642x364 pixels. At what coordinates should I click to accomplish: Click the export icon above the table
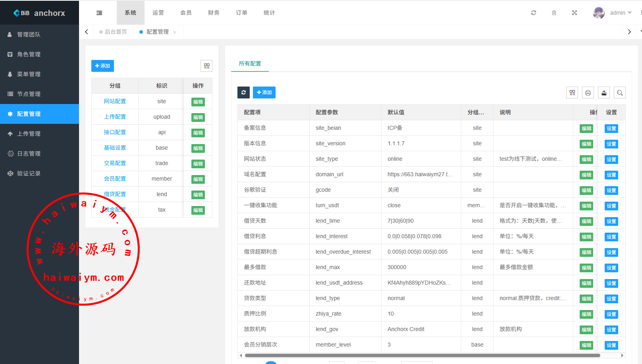[604, 93]
